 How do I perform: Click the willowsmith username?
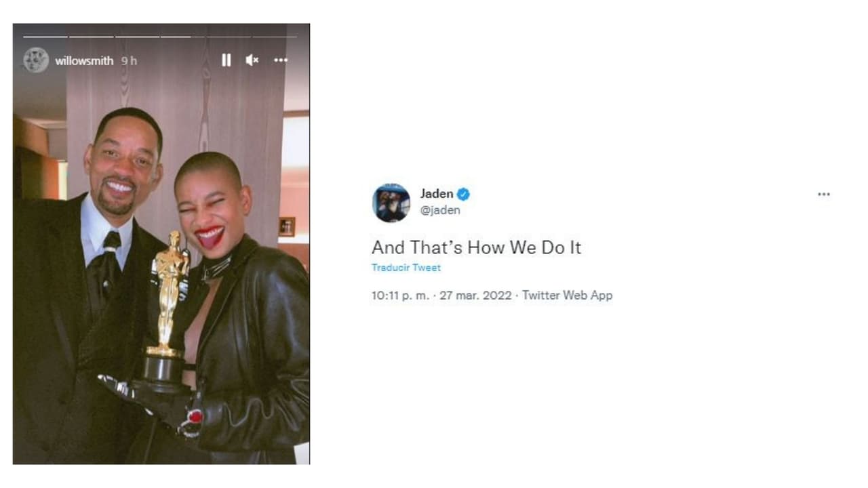(x=84, y=60)
